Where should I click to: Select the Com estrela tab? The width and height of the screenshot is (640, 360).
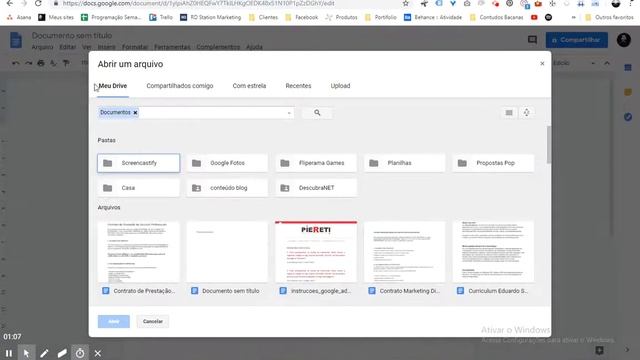(x=249, y=86)
